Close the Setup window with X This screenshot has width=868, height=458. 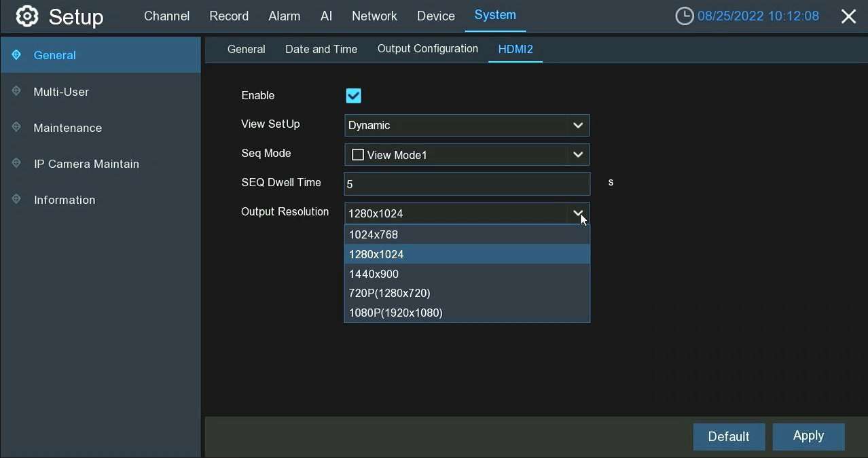coord(848,17)
